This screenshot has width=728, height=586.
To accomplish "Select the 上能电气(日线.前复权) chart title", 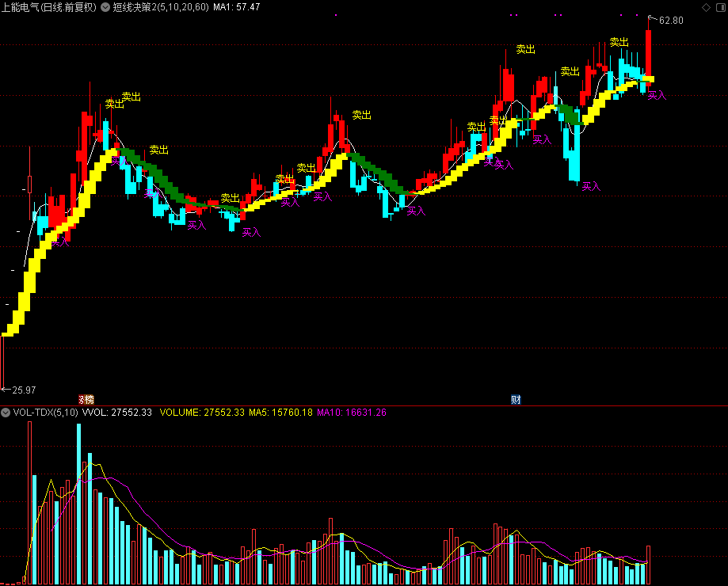I will click(x=49, y=7).
